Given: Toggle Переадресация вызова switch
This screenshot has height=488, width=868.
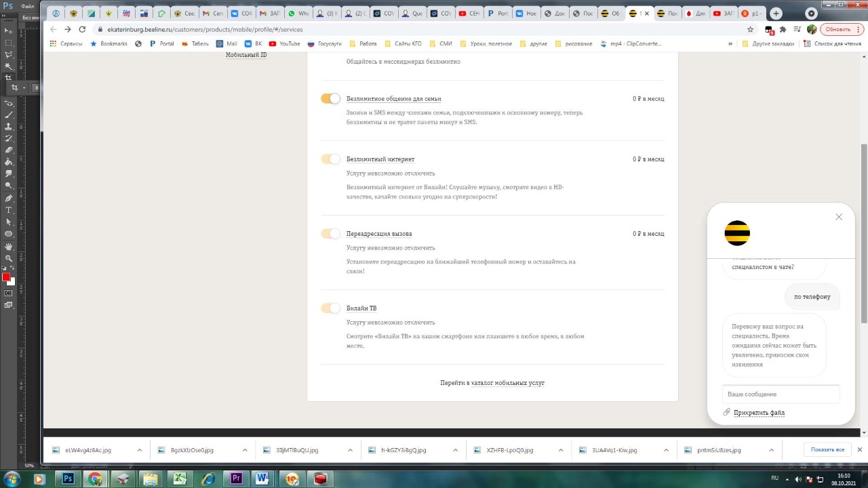Looking at the screenshot, I should (330, 234).
